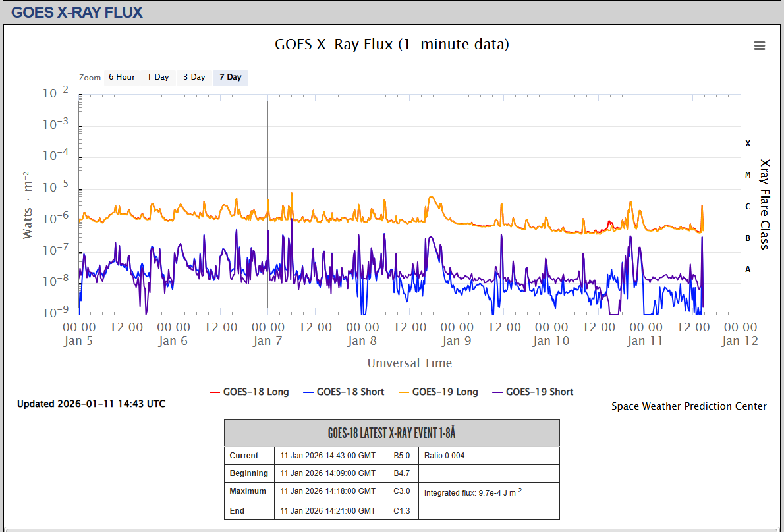784x532 pixels.
Task: Click the Space Weather Prediction Center credit
Action: (x=688, y=406)
